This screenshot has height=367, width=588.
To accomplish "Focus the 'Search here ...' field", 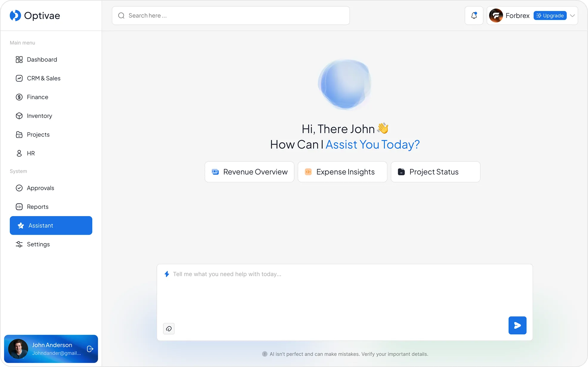I will point(231,15).
